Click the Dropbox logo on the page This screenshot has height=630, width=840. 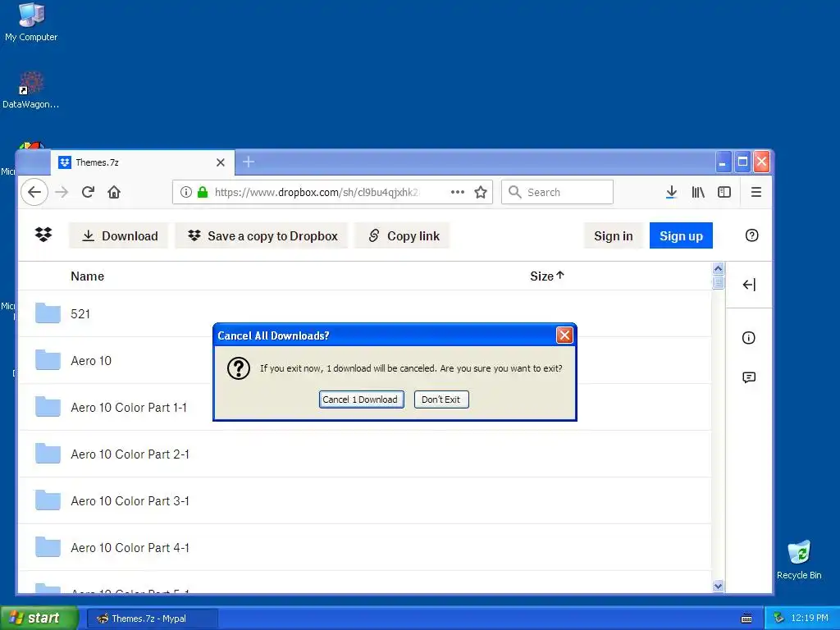coord(43,235)
